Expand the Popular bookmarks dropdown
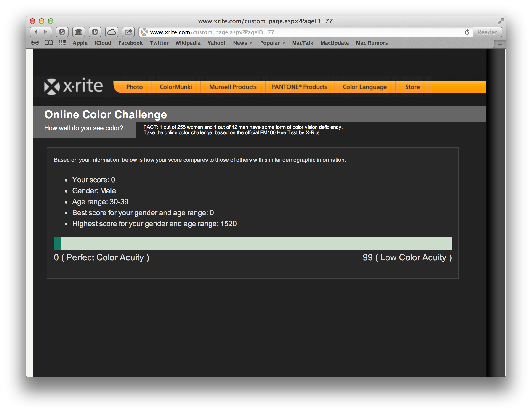This screenshot has width=532, height=413. click(272, 43)
